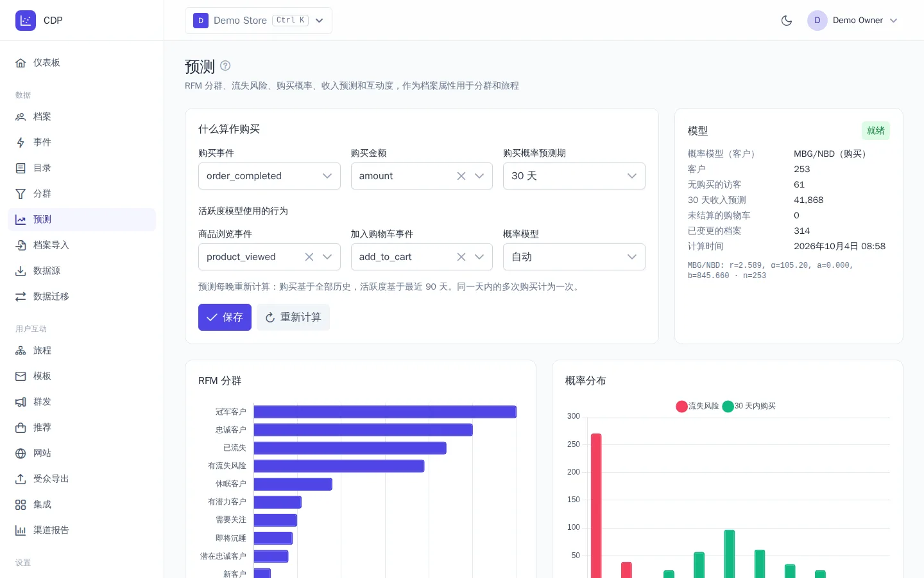This screenshot has width=924, height=578.
Task: Open the Demo Store switcher dropdown
Action: [259, 21]
